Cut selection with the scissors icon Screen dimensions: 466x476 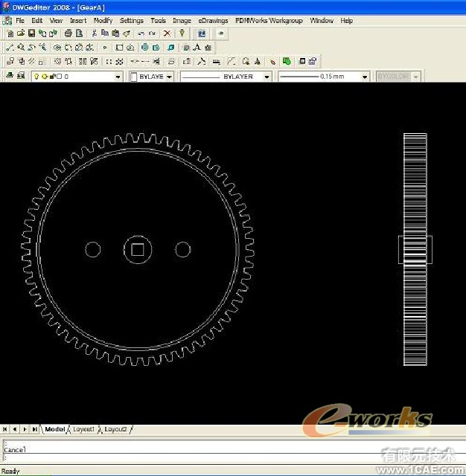pos(95,33)
